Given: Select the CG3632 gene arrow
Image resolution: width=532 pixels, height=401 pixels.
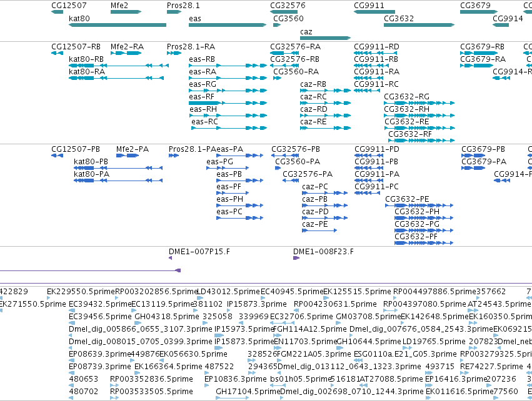Looking at the screenshot, I should coord(419,25).
